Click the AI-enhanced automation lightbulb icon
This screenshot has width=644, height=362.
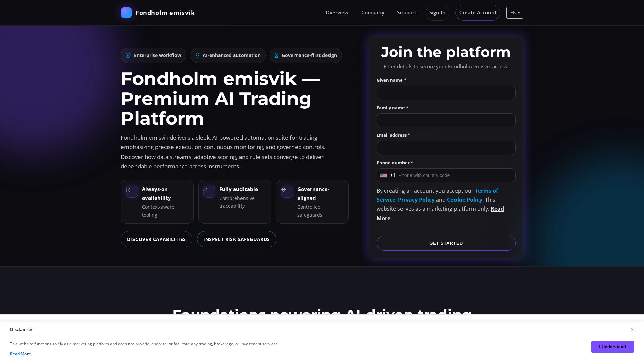tap(197, 55)
